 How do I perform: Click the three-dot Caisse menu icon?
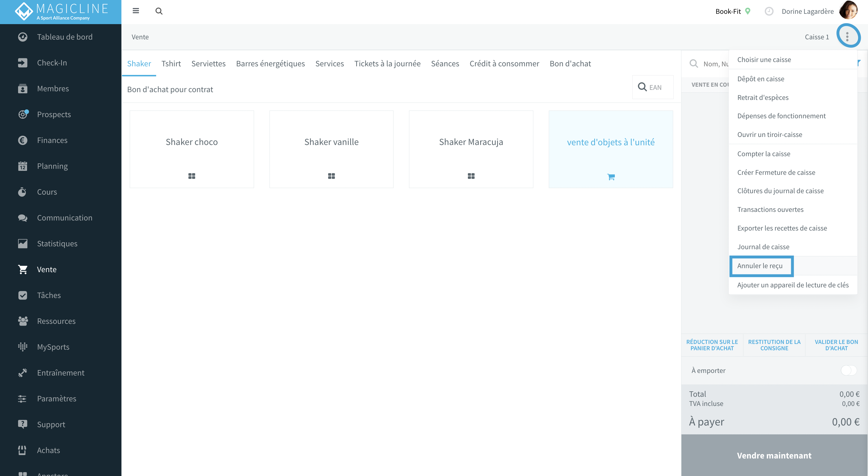(x=847, y=37)
